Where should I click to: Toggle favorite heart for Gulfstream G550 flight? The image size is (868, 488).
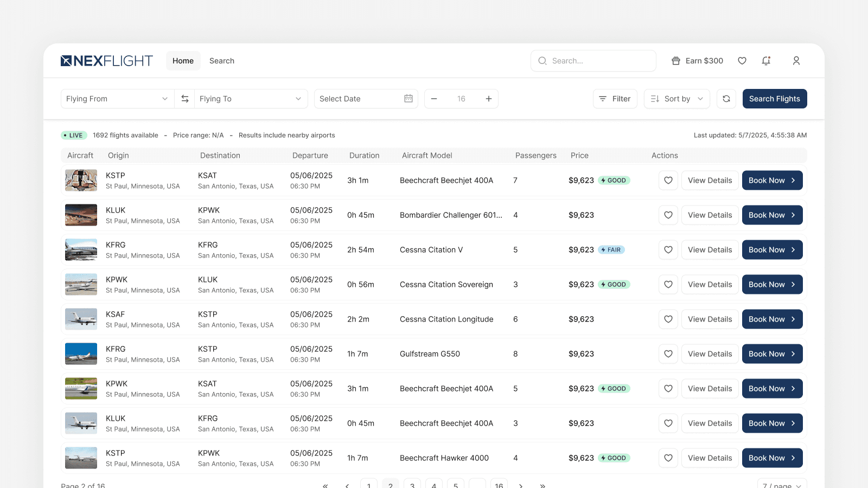coord(668,354)
